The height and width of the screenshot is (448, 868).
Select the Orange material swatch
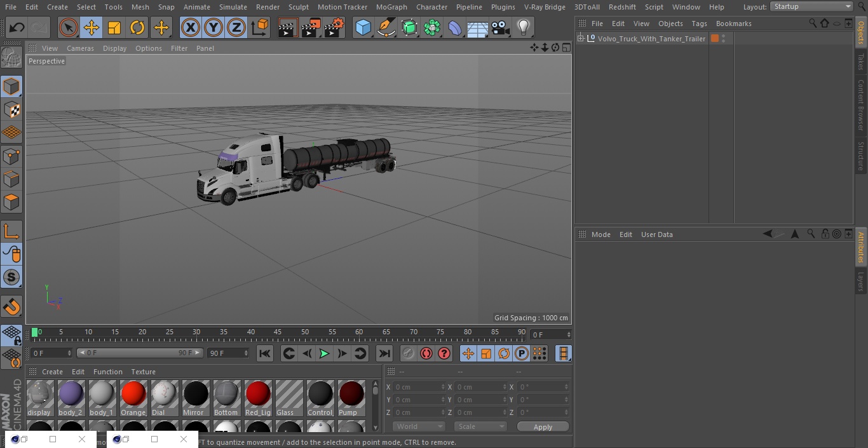click(x=133, y=398)
